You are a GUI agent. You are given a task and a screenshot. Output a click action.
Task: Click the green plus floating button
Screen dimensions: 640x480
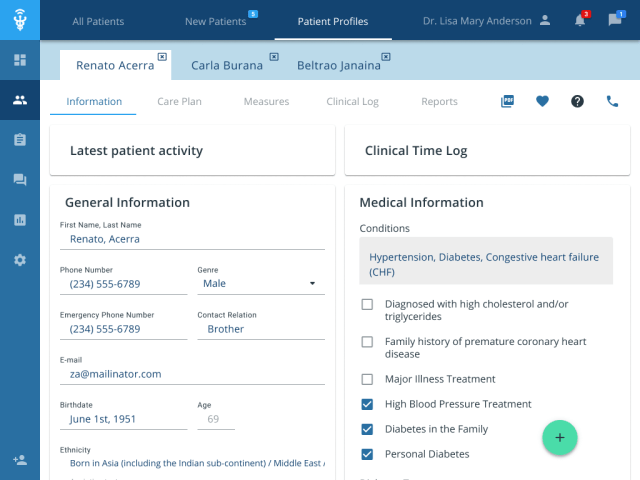click(x=560, y=437)
